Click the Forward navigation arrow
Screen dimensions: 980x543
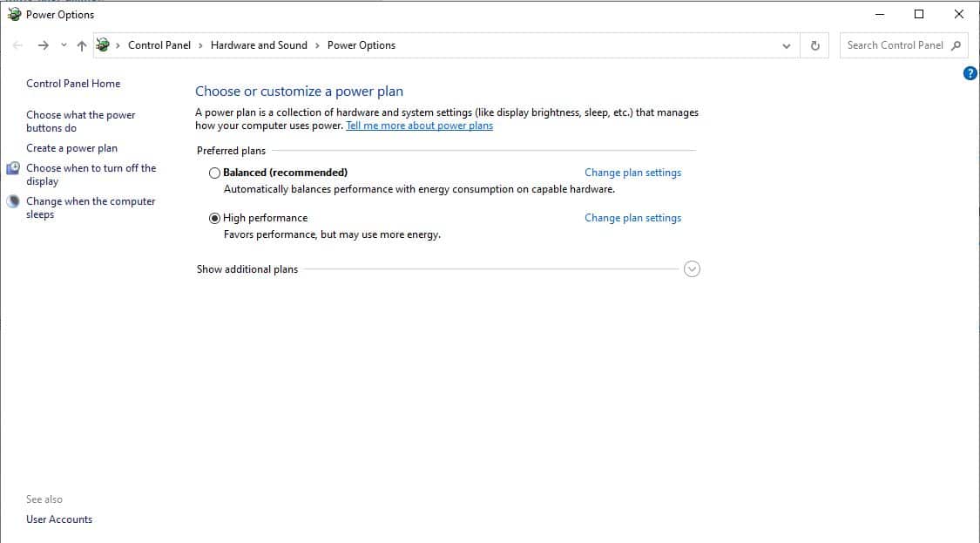[x=44, y=45]
